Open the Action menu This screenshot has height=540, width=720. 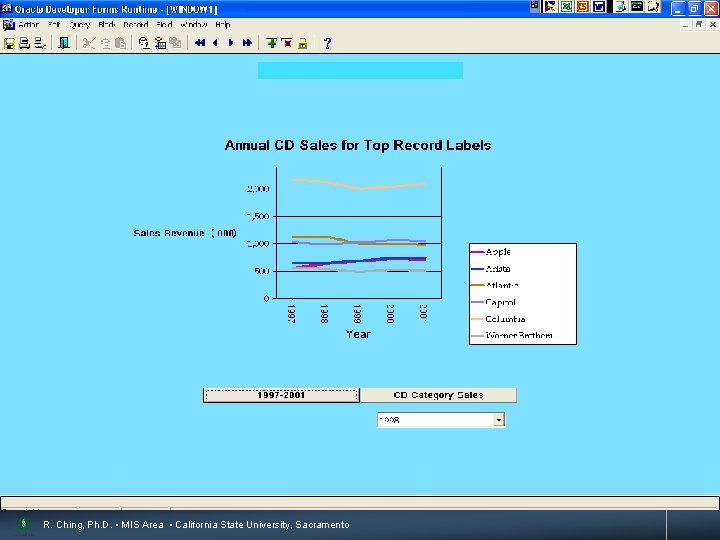(28, 24)
